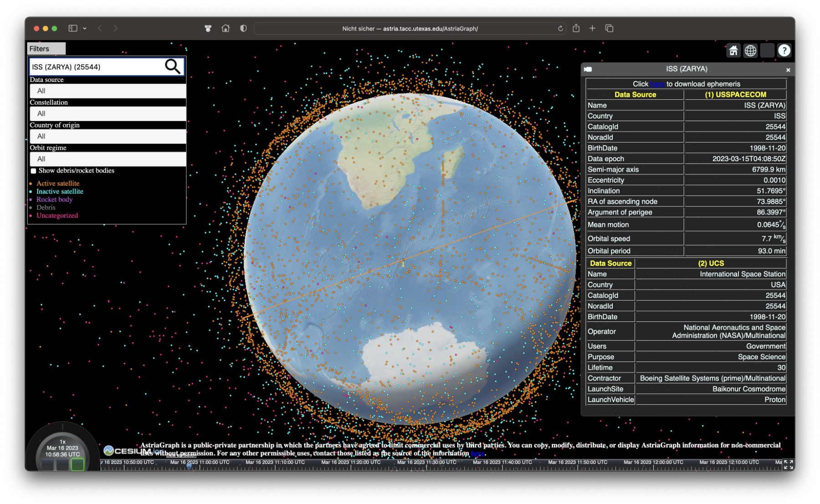Image resolution: width=820 pixels, height=504 pixels.
Task: Show Safari tab overview
Action: click(609, 28)
